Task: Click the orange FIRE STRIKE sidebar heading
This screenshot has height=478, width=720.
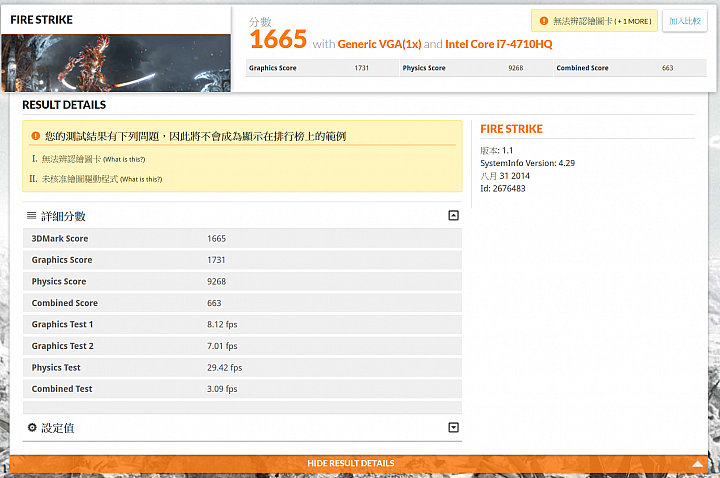Action: pyautogui.click(x=512, y=129)
